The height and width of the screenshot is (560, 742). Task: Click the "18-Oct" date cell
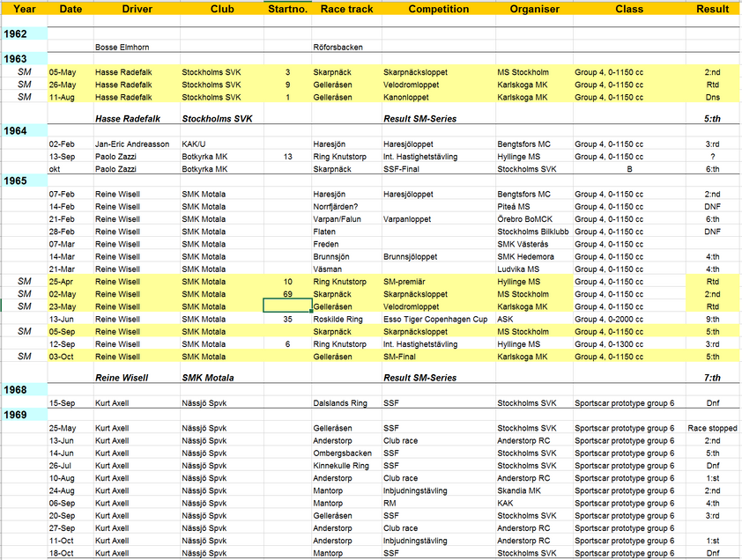(x=70, y=553)
